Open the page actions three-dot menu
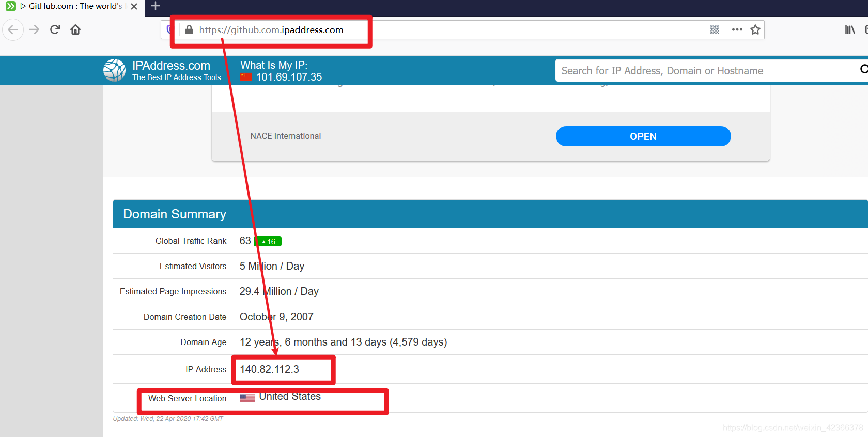 point(737,30)
